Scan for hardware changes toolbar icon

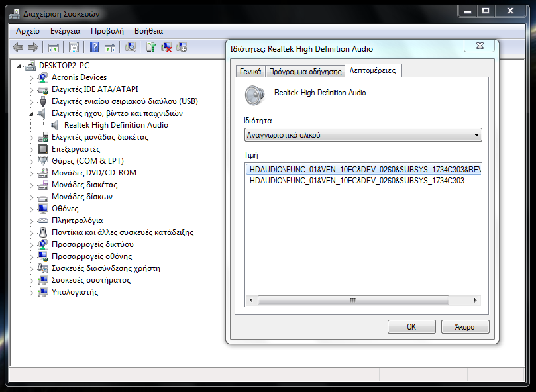(x=131, y=47)
